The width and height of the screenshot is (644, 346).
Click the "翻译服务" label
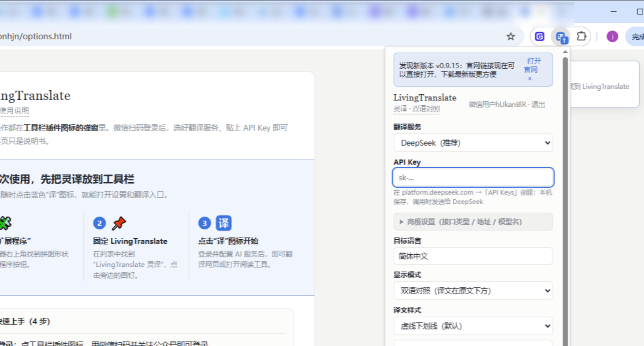click(407, 127)
